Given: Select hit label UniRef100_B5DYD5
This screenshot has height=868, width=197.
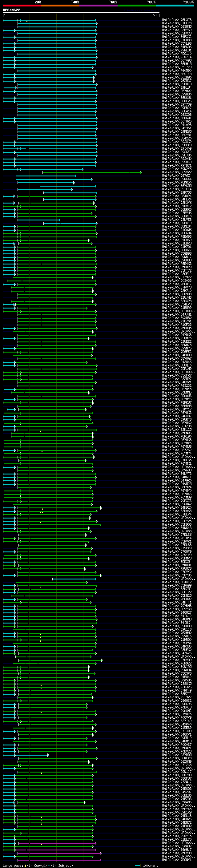Looking at the screenshot, I should point(177,575).
